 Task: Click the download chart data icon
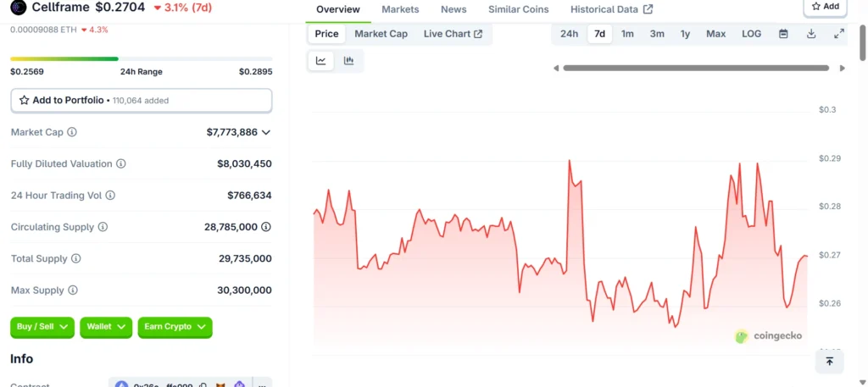(811, 34)
